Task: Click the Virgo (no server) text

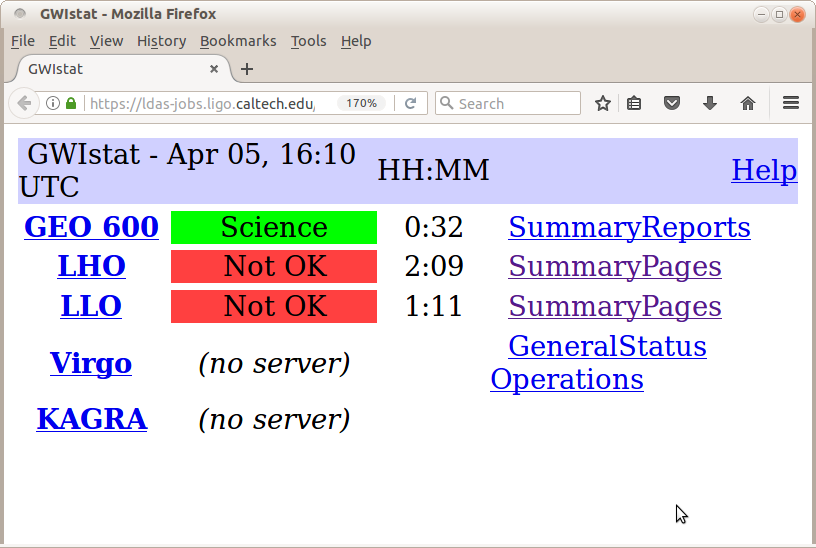Action: click(274, 363)
